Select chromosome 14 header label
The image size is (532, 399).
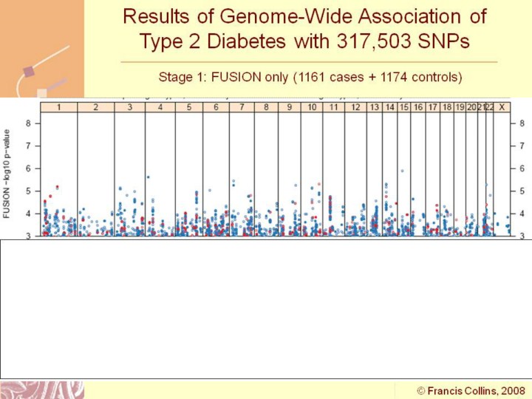[x=389, y=108]
